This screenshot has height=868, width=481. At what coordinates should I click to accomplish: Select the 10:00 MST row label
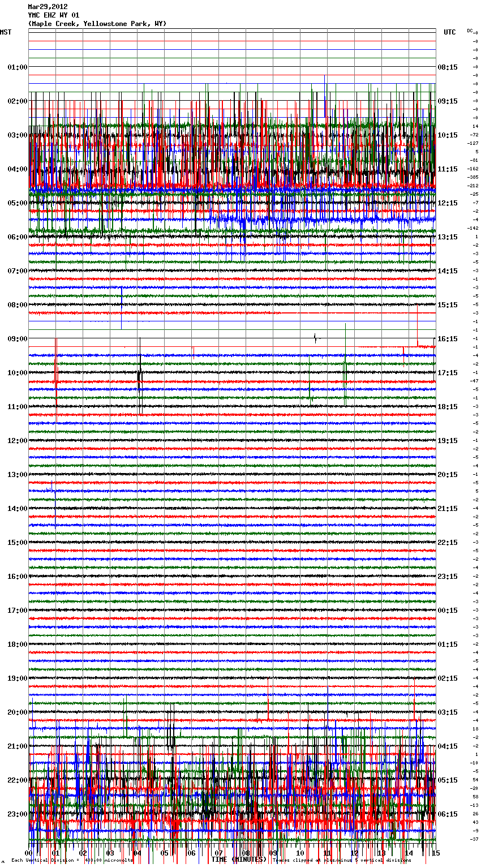tap(18, 373)
